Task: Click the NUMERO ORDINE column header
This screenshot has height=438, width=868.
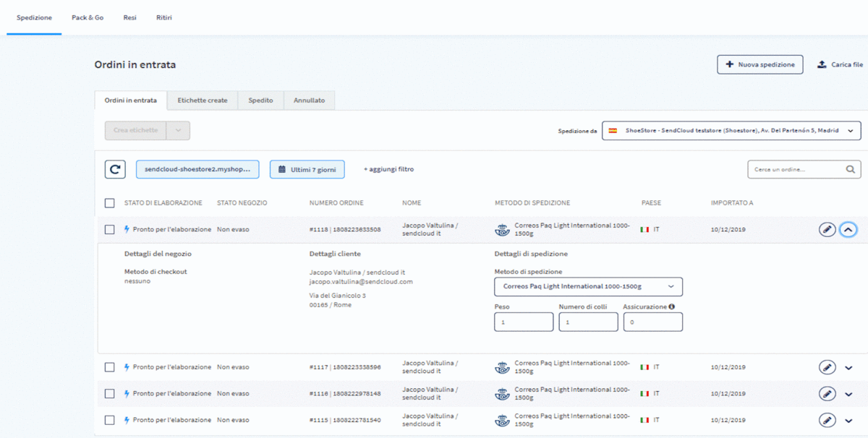Action: [336, 203]
